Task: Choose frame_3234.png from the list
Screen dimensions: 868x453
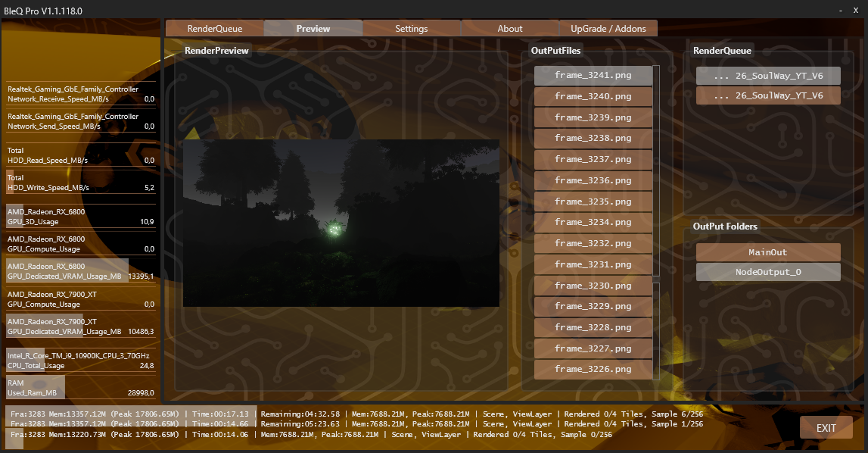Action: pos(593,223)
